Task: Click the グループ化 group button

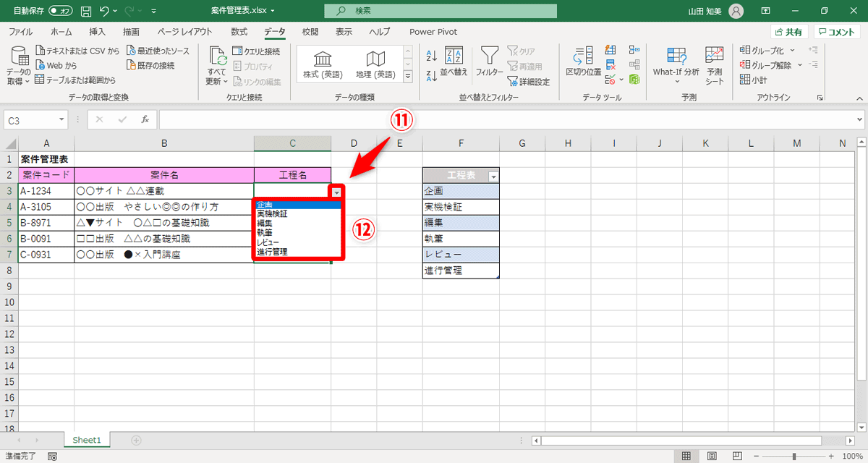Action: (x=762, y=51)
